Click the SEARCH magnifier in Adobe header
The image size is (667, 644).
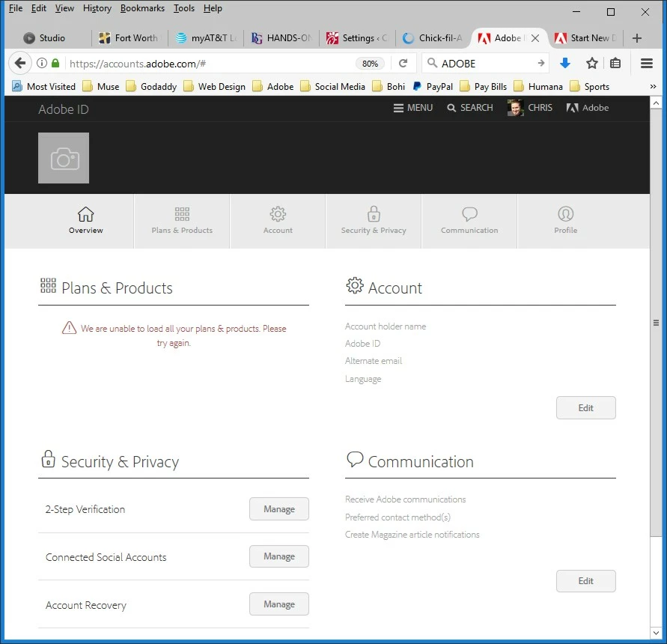pos(469,108)
